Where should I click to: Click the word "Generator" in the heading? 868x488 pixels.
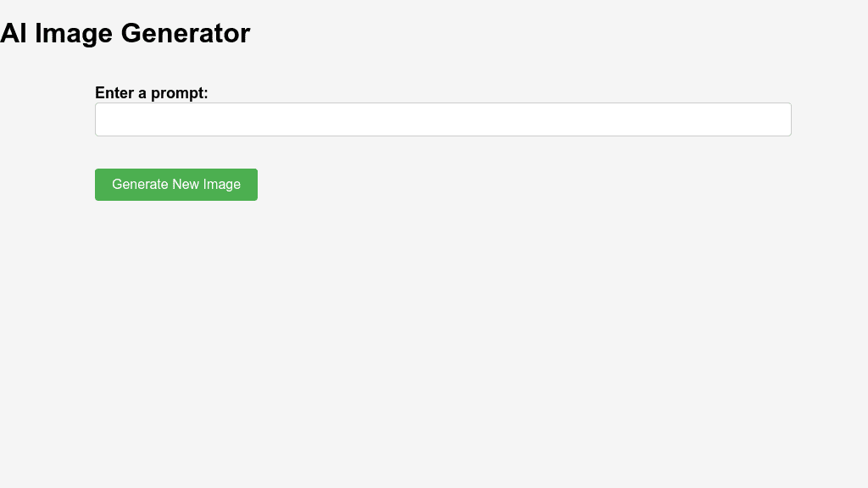[x=185, y=33]
